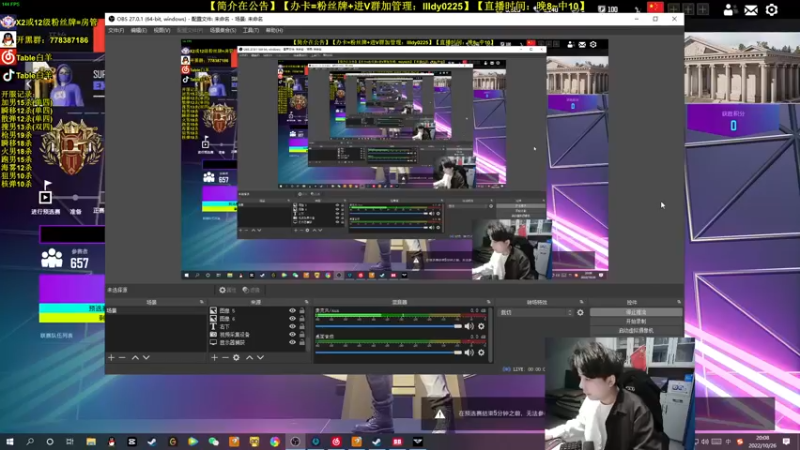Open the game friends icon top right
800x450 pixels.
[x=730, y=10]
